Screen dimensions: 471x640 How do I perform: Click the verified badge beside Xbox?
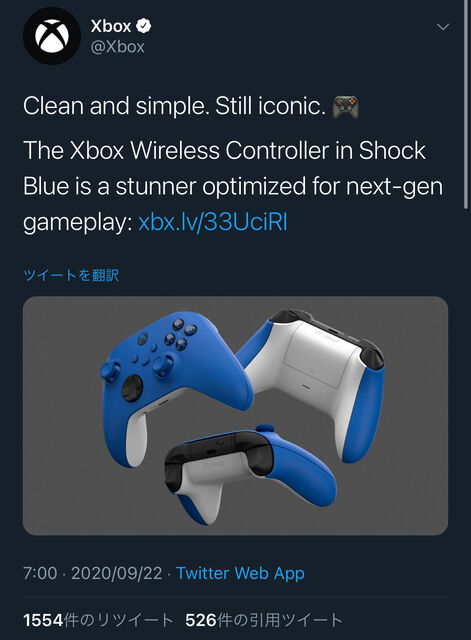tap(143, 26)
